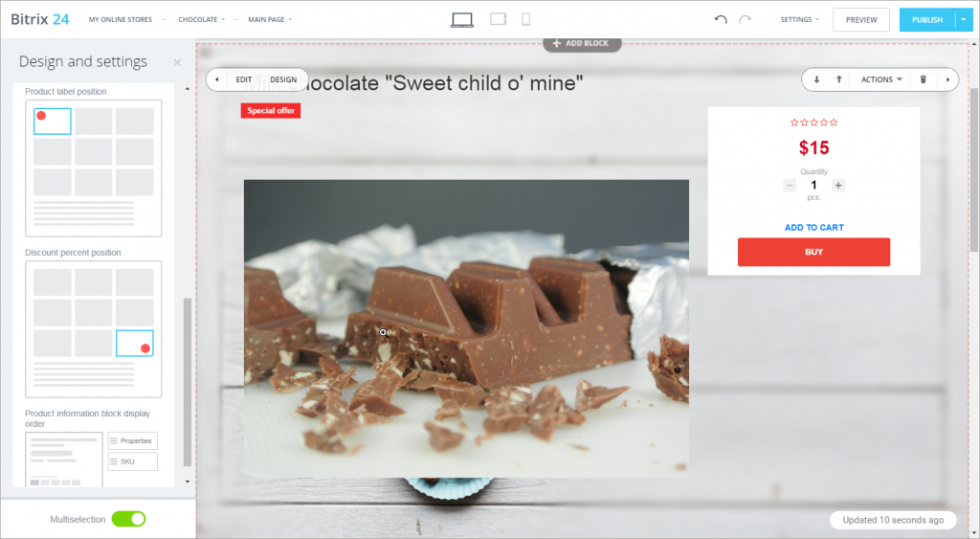This screenshot has height=539, width=980.
Task: Undo the last change
Action: pos(721,19)
